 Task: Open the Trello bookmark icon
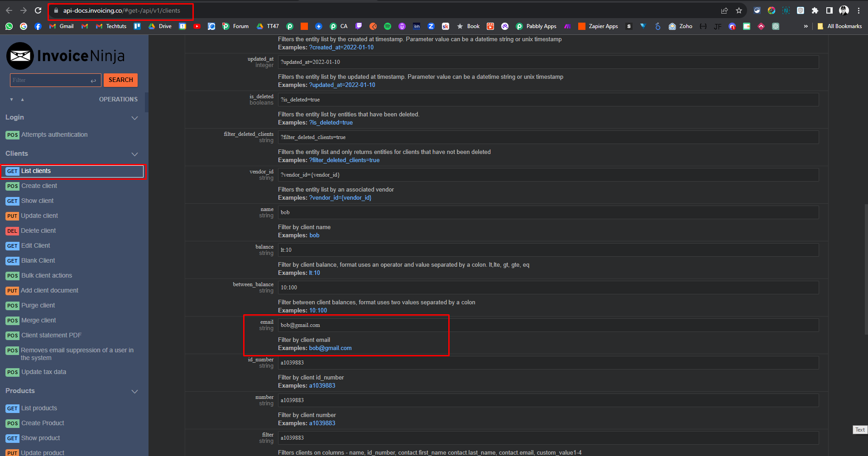(137, 26)
